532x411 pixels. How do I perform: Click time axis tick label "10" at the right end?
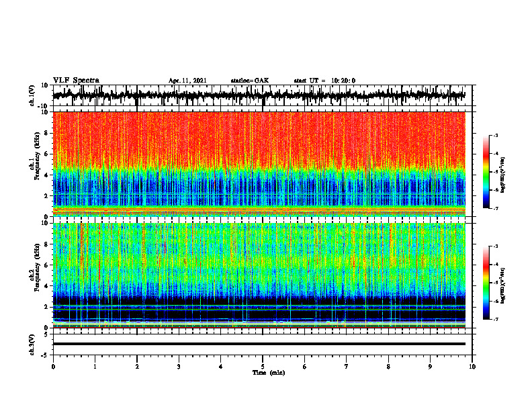[x=472, y=367]
